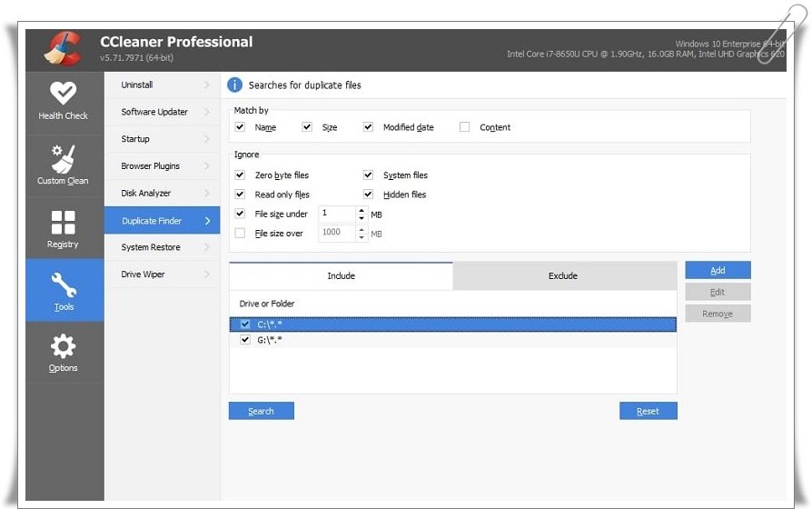Increase File size under value

click(x=361, y=210)
